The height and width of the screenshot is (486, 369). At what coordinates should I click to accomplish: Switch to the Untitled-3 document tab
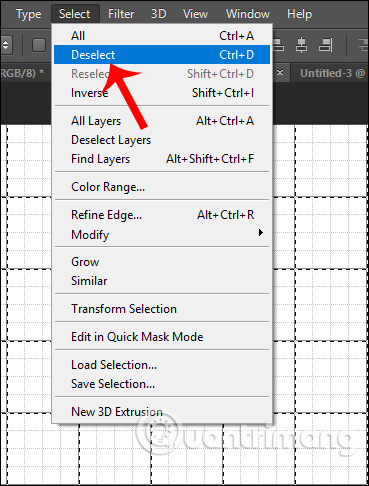[x=332, y=73]
